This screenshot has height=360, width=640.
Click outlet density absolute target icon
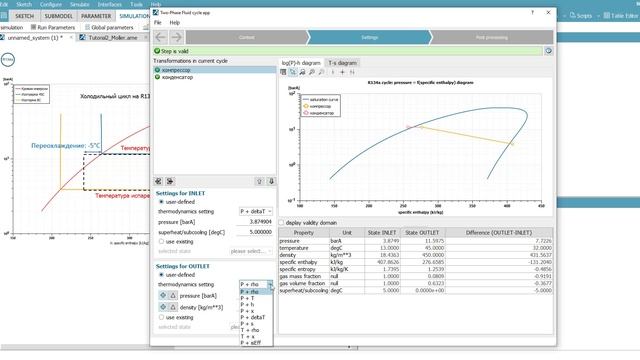click(x=163, y=307)
